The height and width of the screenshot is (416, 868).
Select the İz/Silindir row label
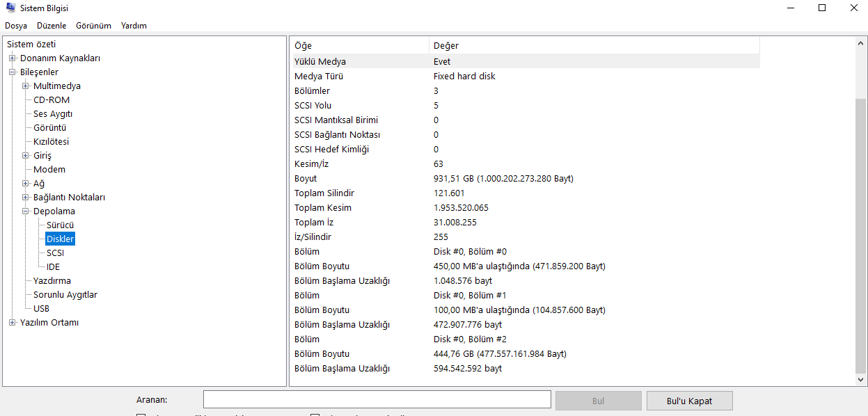click(313, 237)
